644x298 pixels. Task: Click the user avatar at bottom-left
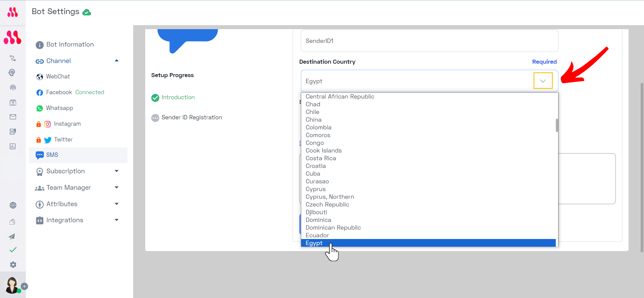[12, 285]
